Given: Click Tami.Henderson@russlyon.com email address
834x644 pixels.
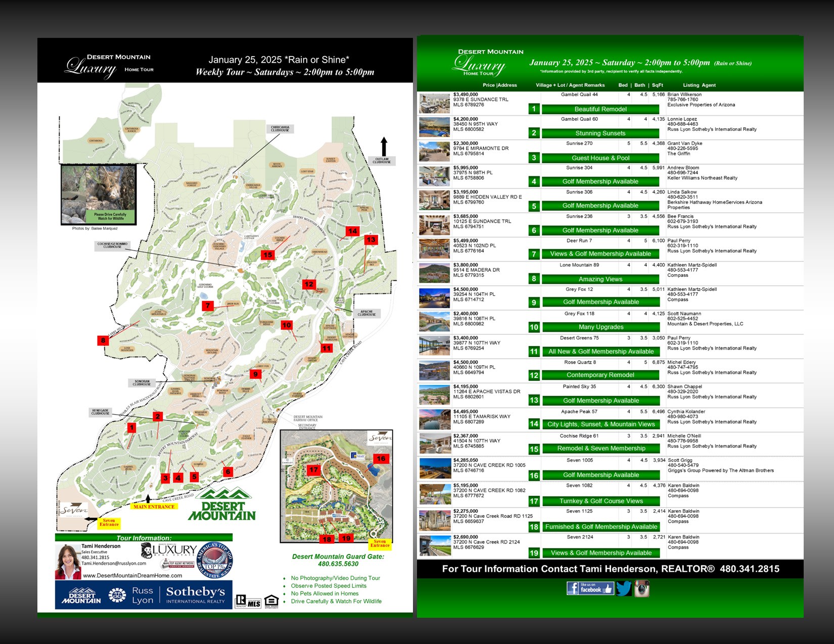Looking at the screenshot, I should pyautogui.click(x=114, y=563).
